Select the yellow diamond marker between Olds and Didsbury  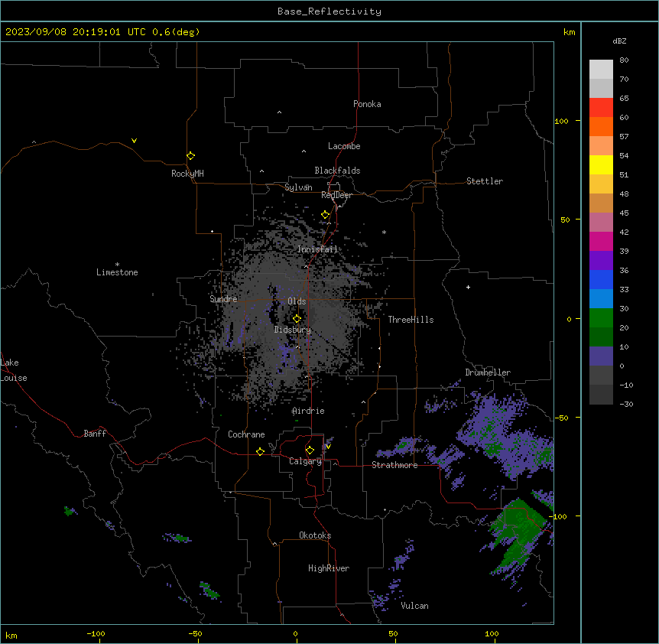click(x=297, y=318)
